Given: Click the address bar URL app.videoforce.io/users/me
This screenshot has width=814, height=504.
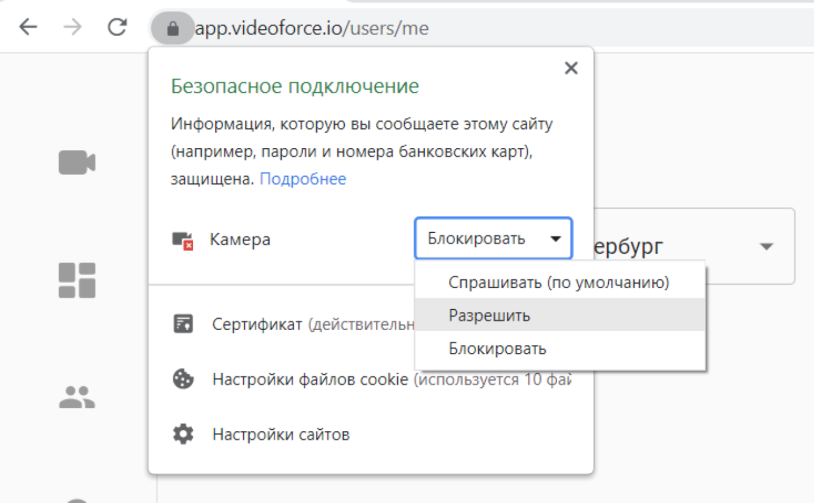Looking at the screenshot, I should click(x=312, y=28).
